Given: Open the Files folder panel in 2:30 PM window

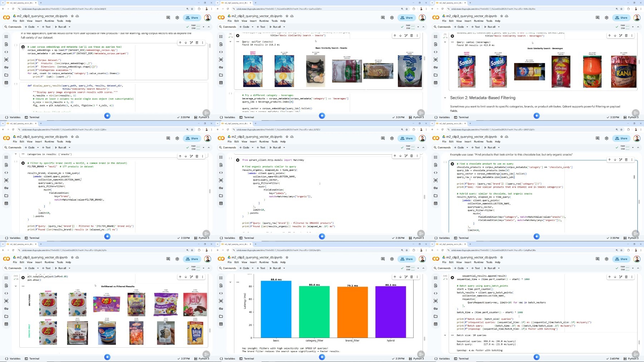Looking at the screenshot, I should click(x=6, y=75).
